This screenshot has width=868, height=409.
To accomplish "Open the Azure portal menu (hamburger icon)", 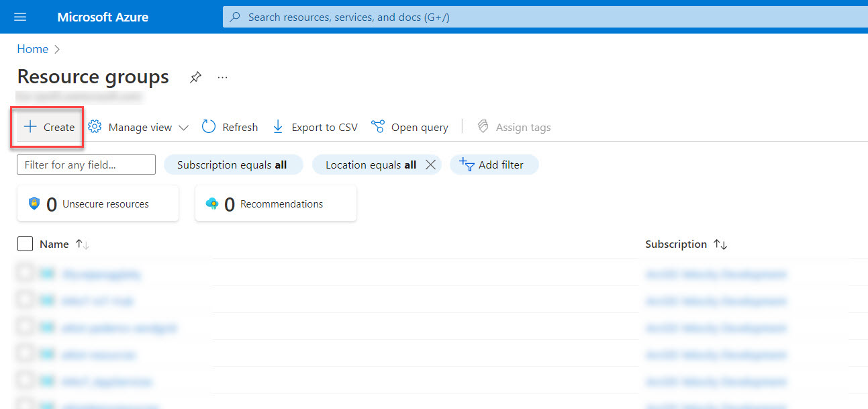I will click(19, 16).
